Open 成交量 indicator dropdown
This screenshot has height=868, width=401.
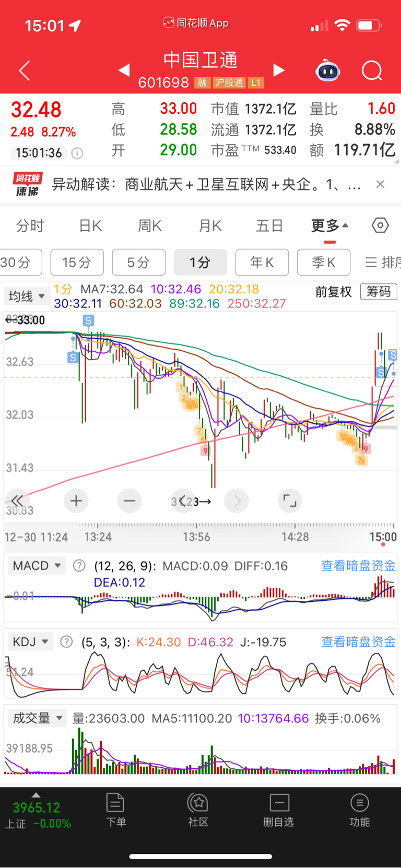[37, 718]
